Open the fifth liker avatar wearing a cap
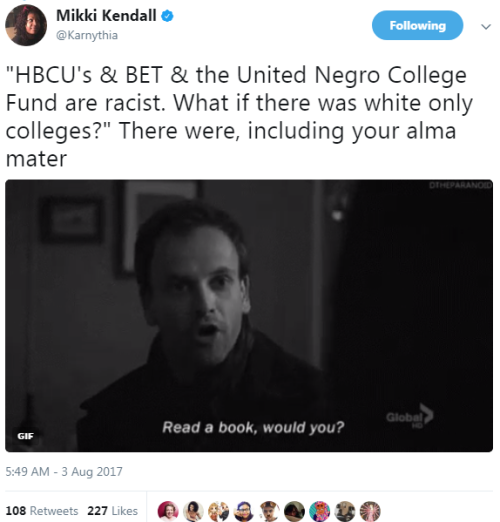This screenshot has width=500, height=522. (x=269, y=511)
